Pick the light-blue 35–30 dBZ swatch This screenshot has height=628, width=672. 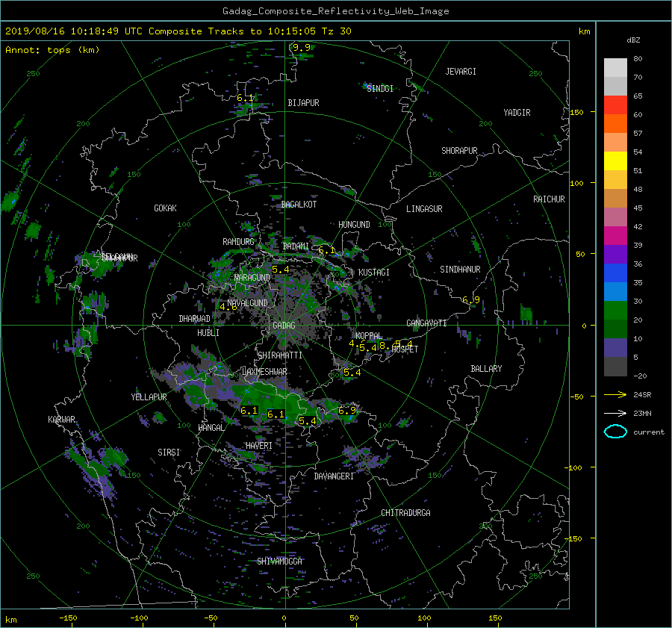coord(615,291)
